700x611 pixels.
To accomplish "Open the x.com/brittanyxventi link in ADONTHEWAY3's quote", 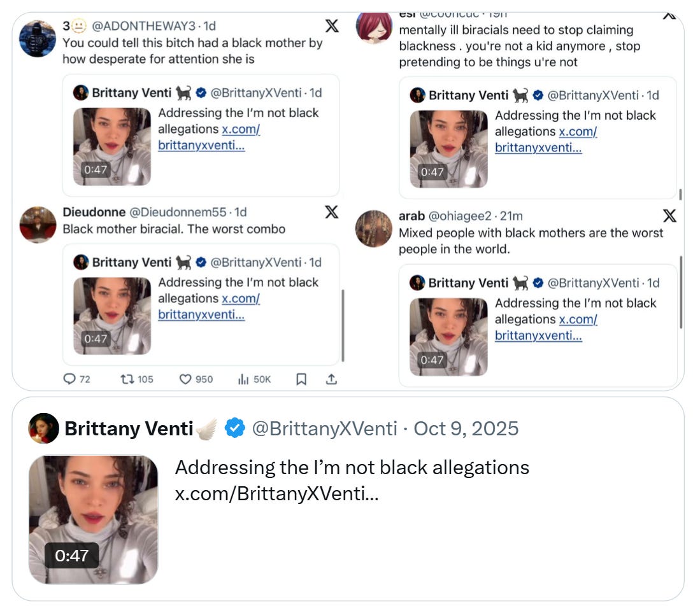I will (209, 137).
